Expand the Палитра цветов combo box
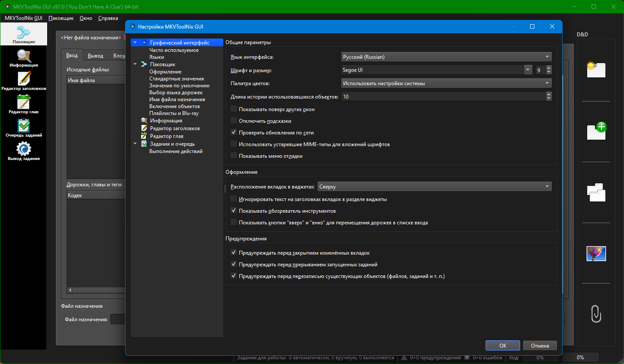Viewport: 624px width, 364px height. (446, 83)
